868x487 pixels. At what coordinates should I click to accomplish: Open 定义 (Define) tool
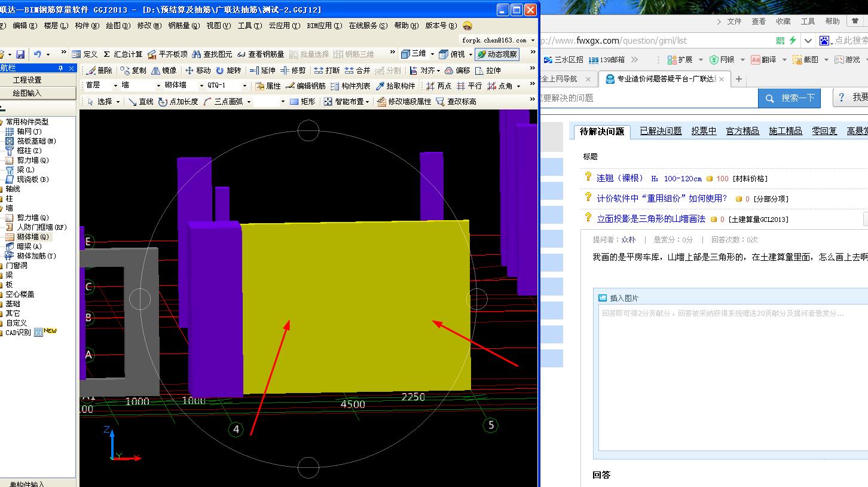84,54
